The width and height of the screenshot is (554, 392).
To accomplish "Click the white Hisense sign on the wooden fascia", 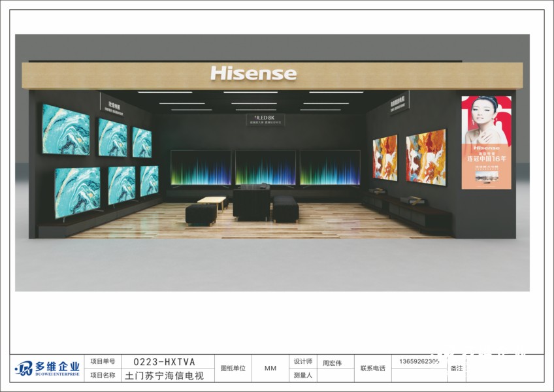I will click(x=253, y=73).
